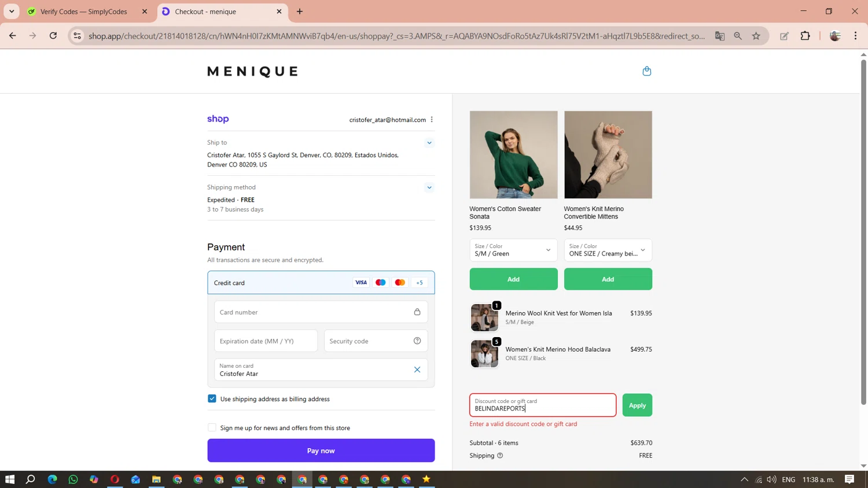868x488 pixels.
Task: Switch to Verify Codes — SimplyCodes tab
Action: (x=83, y=12)
